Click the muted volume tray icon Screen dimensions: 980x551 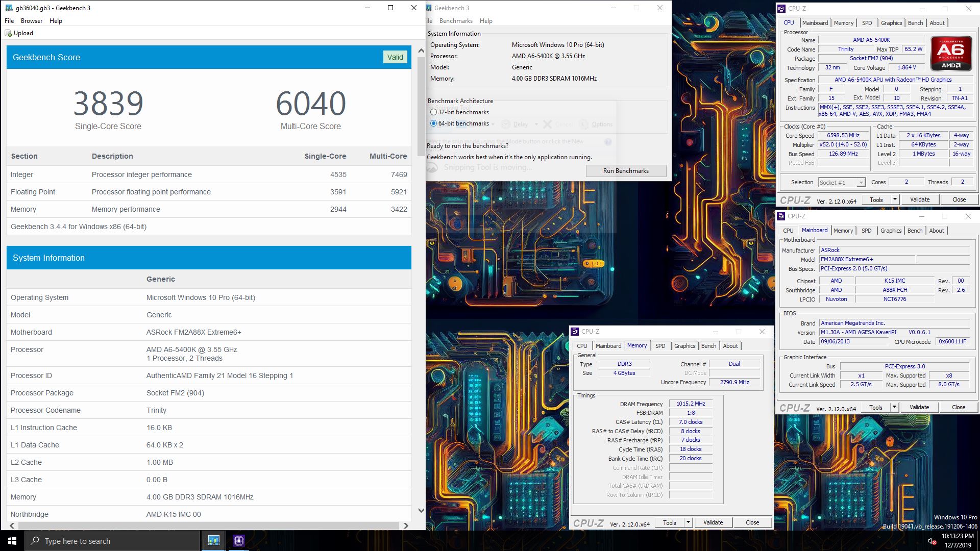(x=932, y=541)
